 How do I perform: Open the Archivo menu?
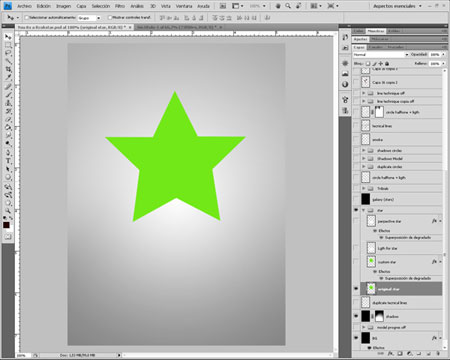24,6
